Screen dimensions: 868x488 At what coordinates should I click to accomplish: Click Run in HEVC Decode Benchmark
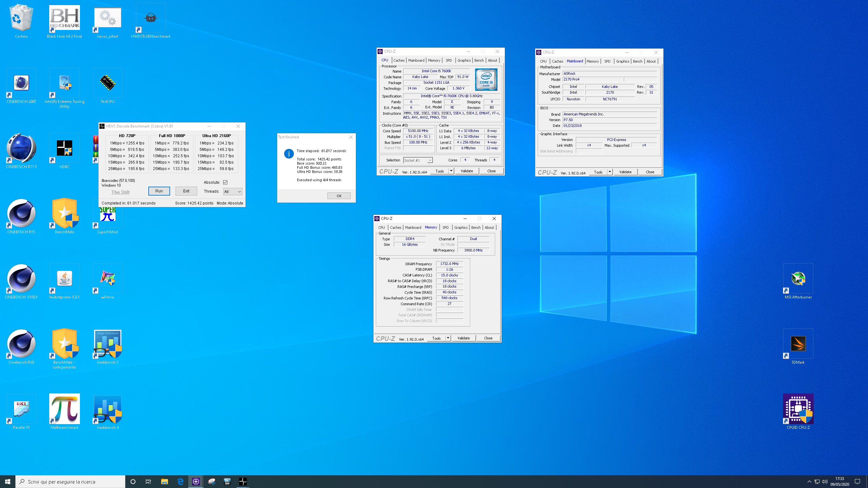[x=159, y=191]
